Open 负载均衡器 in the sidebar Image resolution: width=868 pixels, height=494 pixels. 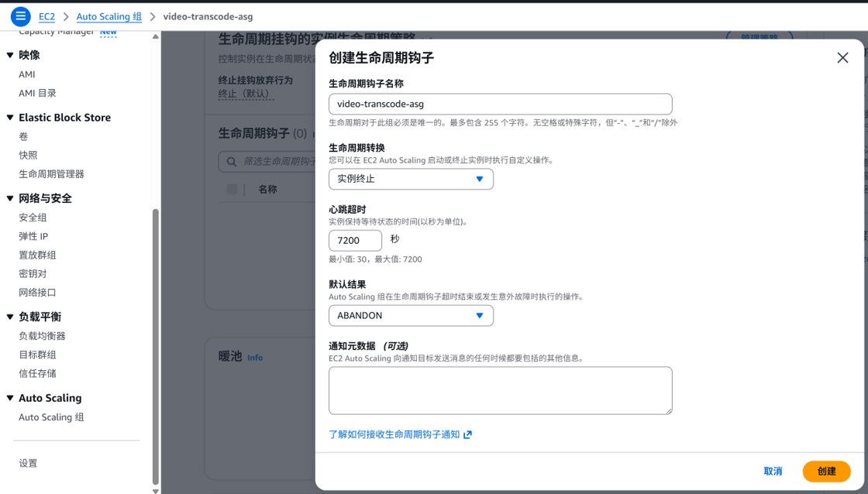(x=42, y=336)
